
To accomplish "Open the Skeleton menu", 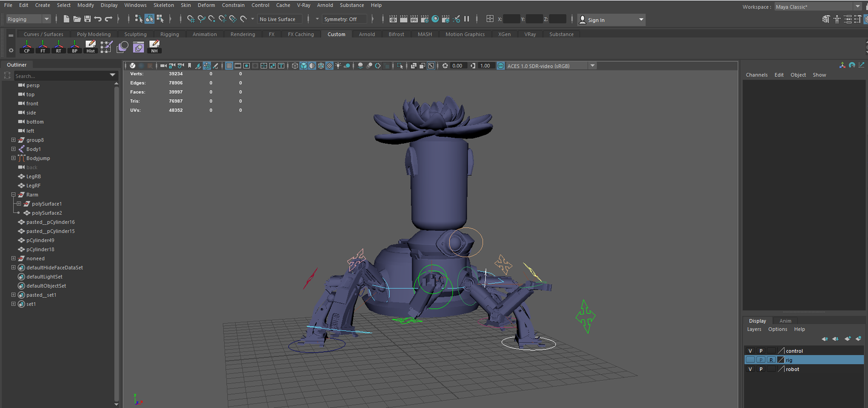I will click(x=163, y=5).
